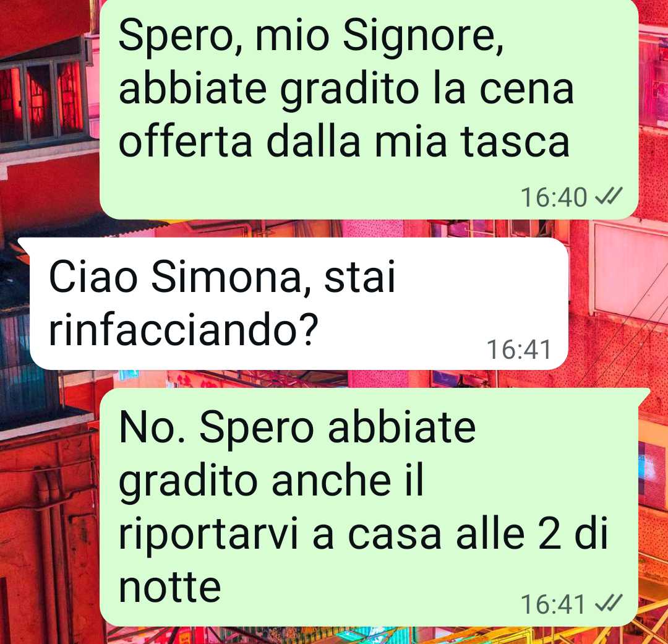Click the tail of the last green bubble

(644, 397)
